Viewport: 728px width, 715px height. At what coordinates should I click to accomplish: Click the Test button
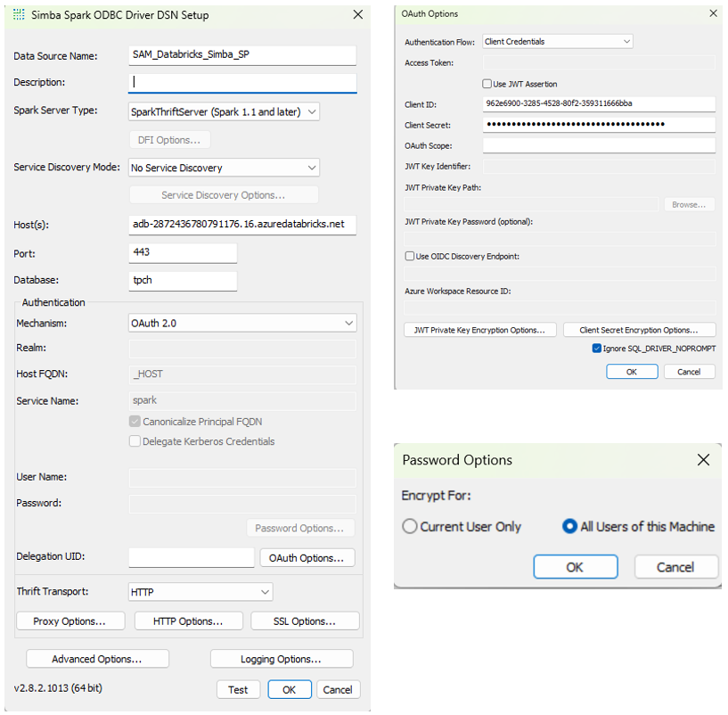238,689
